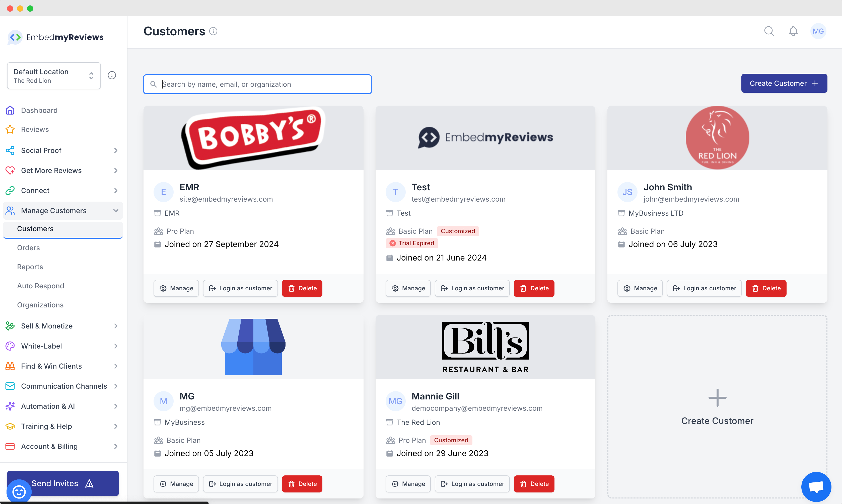
Task: Click the Sell & Monetize hand-coin icon
Action: [10, 326]
